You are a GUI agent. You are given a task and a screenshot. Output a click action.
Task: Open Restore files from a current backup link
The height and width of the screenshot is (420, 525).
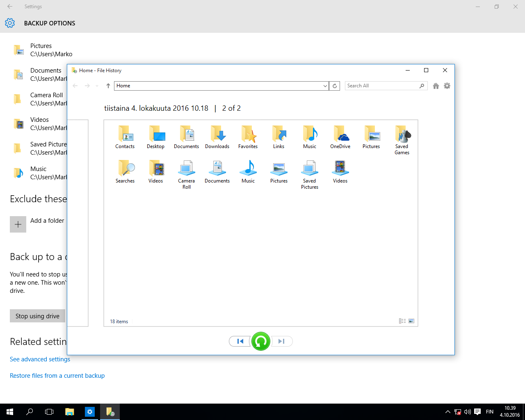(57, 376)
